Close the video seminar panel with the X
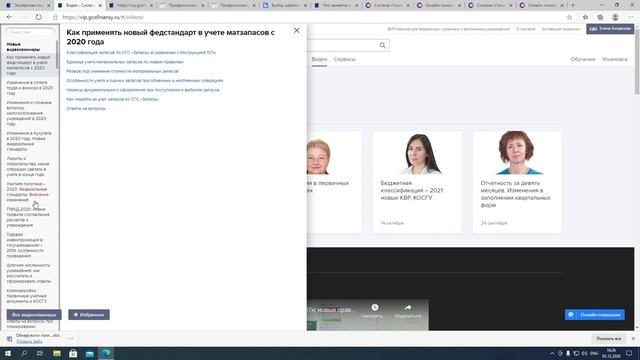Image resolution: width=640 pixels, height=360 pixels. [x=296, y=31]
